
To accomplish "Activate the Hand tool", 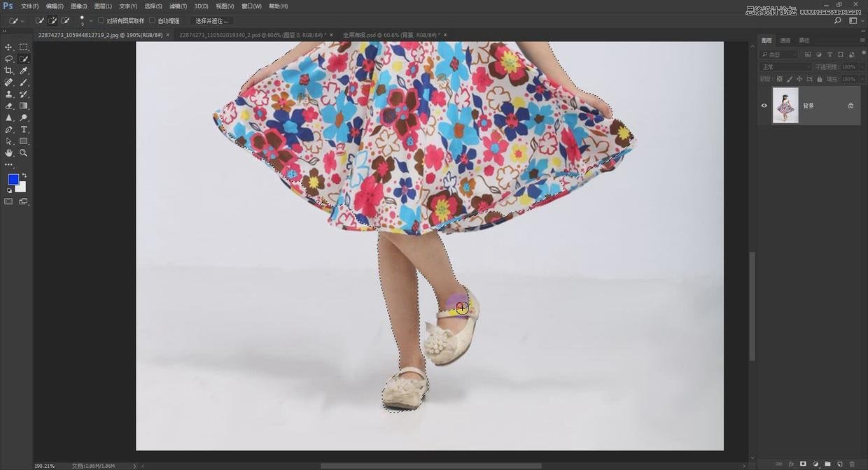I will click(8, 152).
